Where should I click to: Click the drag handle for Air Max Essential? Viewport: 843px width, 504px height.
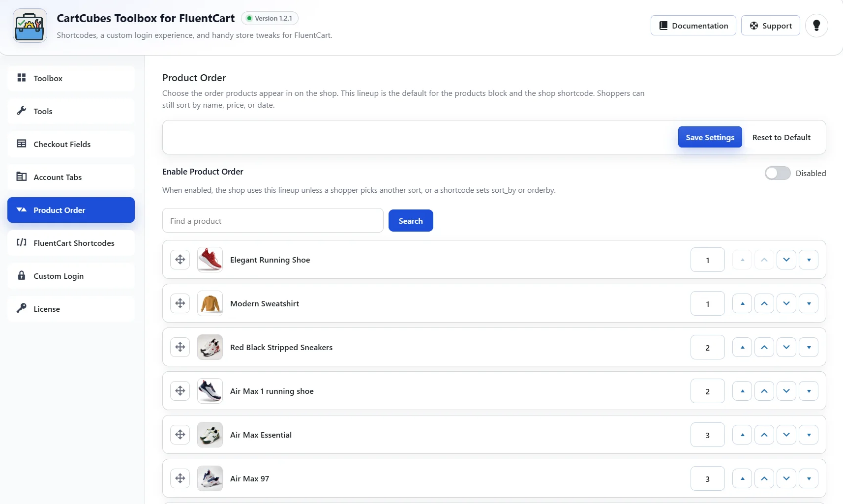180,435
